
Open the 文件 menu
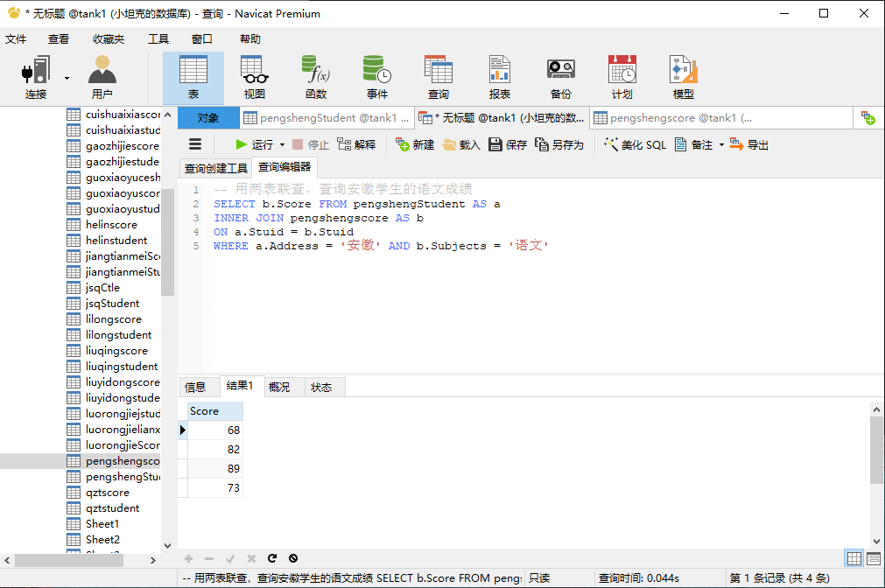[x=16, y=38]
